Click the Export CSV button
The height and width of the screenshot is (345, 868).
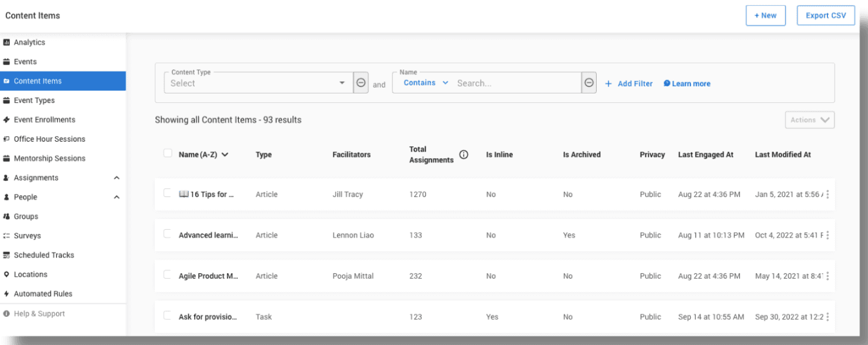pyautogui.click(x=826, y=16)
